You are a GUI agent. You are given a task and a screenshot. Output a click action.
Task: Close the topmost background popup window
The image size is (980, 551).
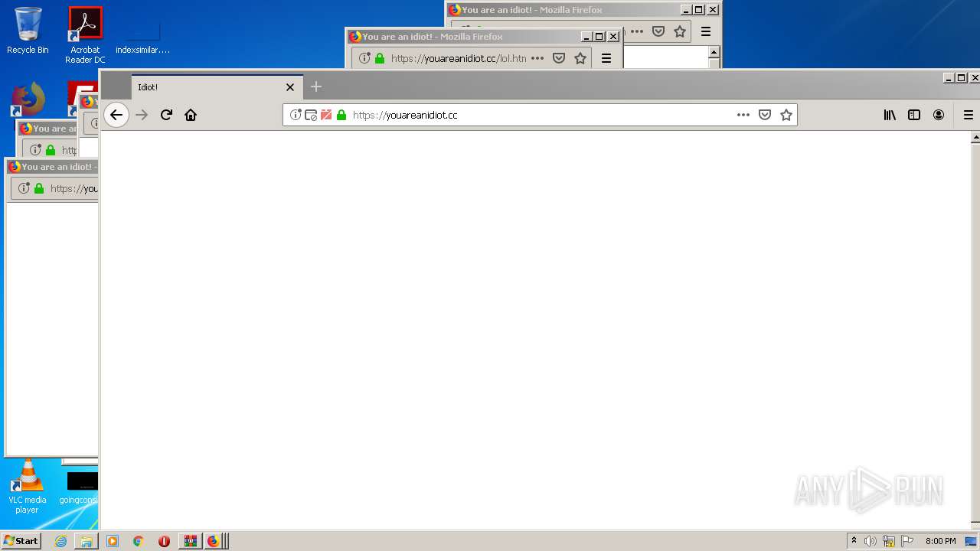point(713,10)
